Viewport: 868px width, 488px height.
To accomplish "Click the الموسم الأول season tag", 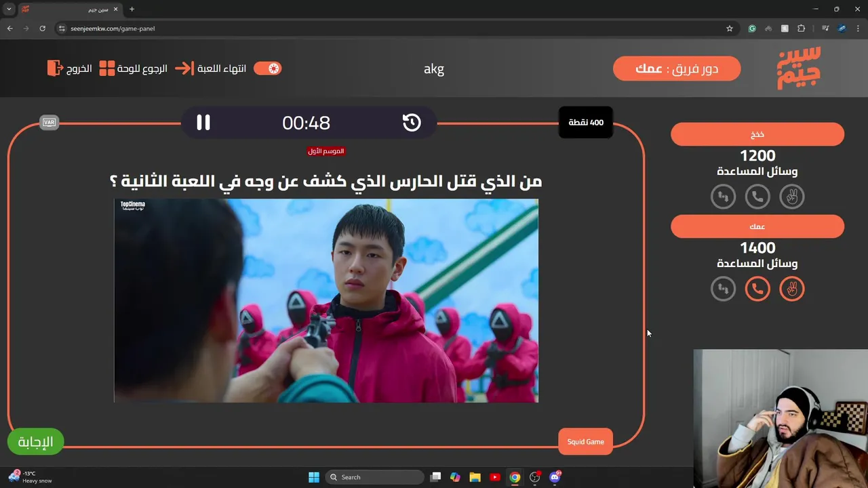I will point(326,151).
